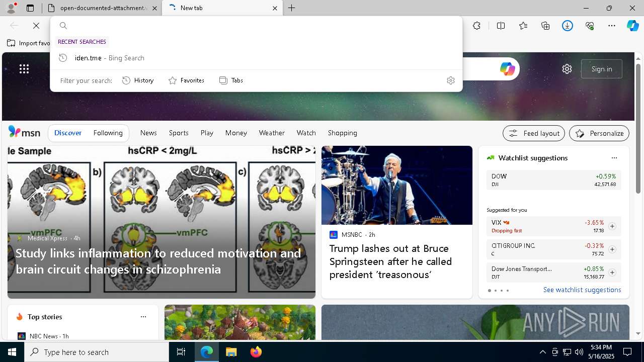Screen dimensions: 644x362
Task: Open the Springsteen concert thumbnail
Action: tap(397, 185)
